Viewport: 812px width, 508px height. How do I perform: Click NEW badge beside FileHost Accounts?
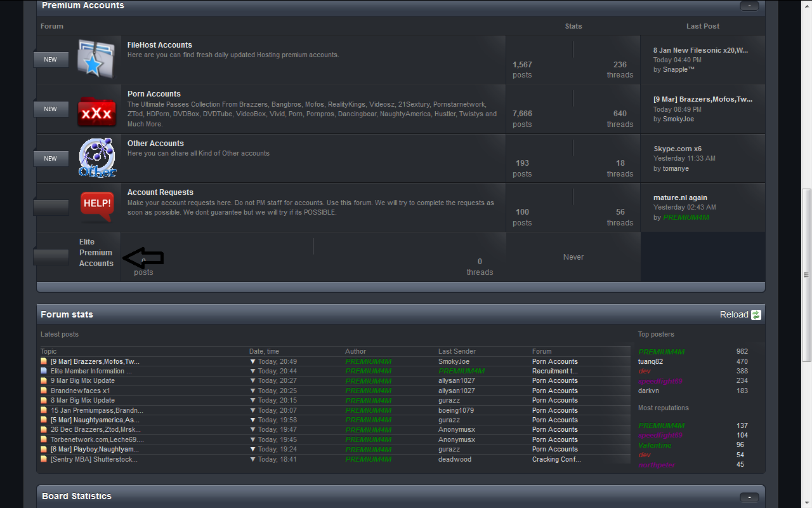pyautogui.click(x=51, y=60)
